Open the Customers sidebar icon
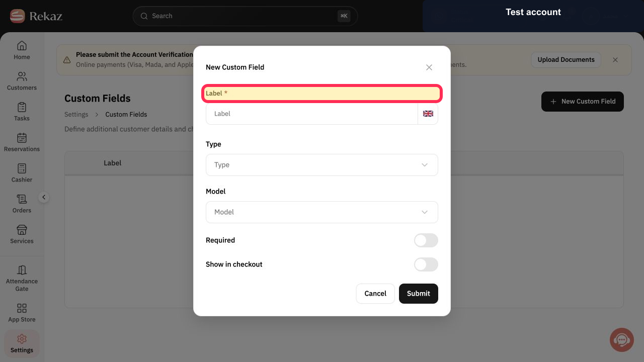 click(22, 77)
